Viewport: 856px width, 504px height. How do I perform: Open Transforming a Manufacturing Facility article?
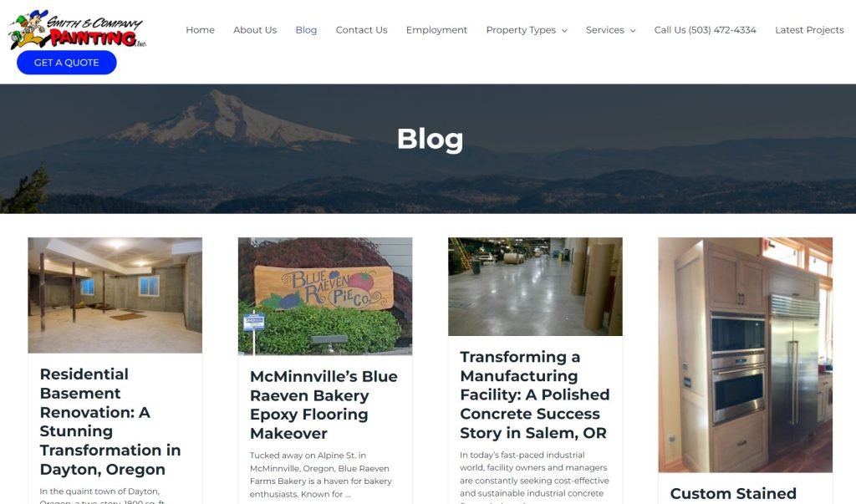(x=535, y=395)
